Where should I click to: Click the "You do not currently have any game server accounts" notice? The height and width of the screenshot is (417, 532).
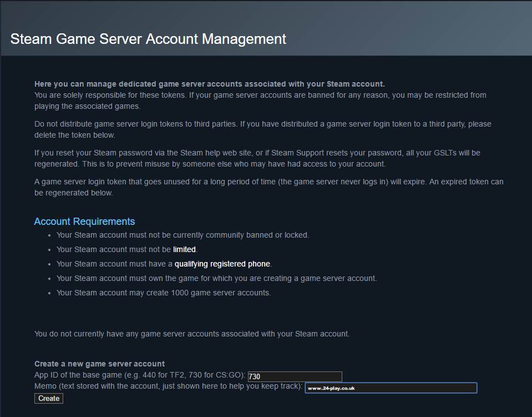click(x=192, y=334)
